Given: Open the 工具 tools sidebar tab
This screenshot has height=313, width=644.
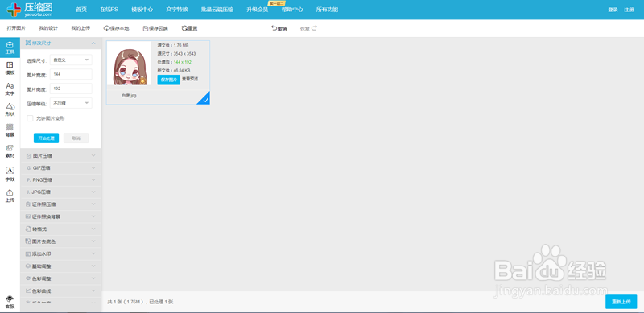Looking at the screenshot, I should coord(10,47).
